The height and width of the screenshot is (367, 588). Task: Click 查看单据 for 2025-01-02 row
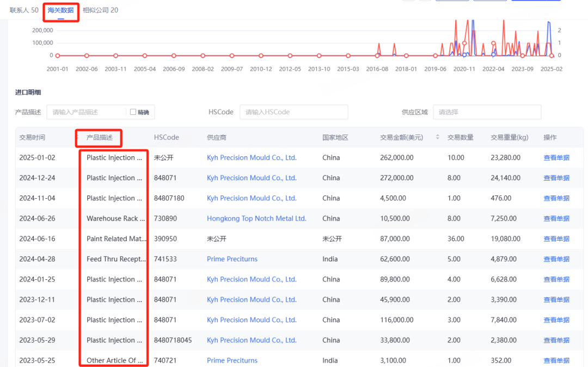pos(556,157)
